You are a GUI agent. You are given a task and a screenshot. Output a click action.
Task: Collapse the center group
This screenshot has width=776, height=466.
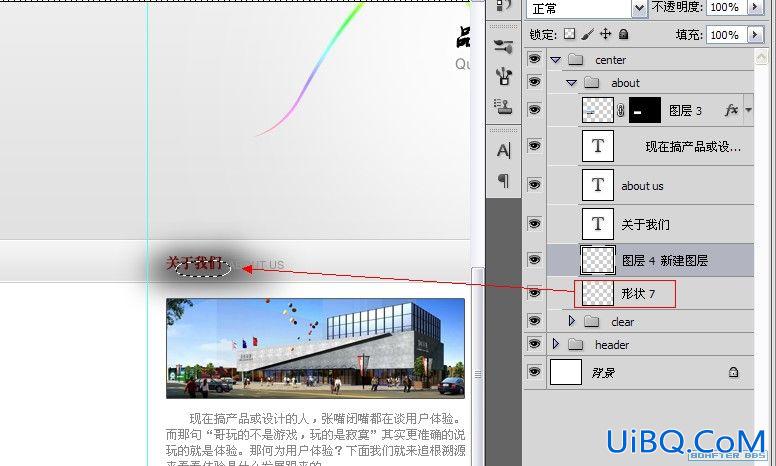point(556,60)
